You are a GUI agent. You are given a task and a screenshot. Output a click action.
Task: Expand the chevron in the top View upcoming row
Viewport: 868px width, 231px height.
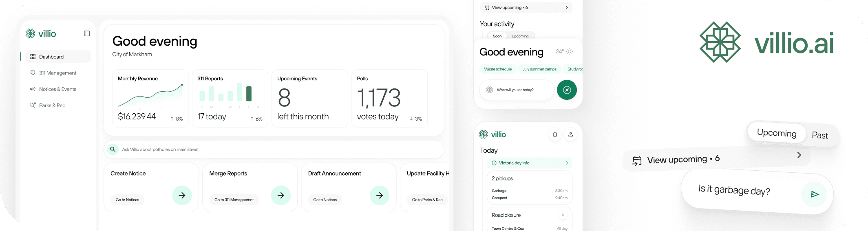point(567,7)
